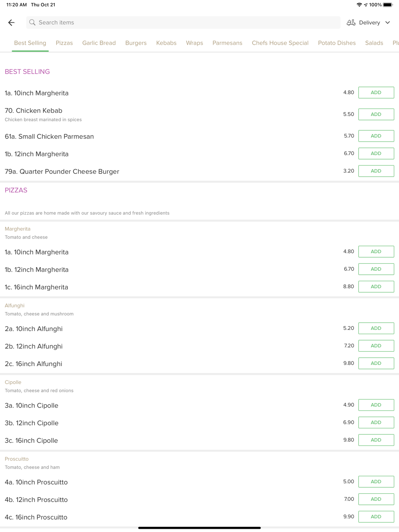The image size is (399, 532).
Task: Add 1c. 16inch Margherita pizza
Action: coord(376,287)
